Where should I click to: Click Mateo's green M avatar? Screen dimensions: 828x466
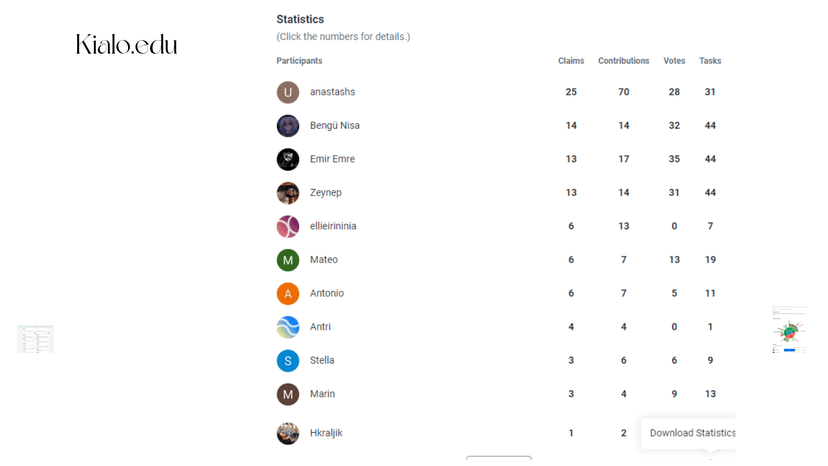[288, 260]
